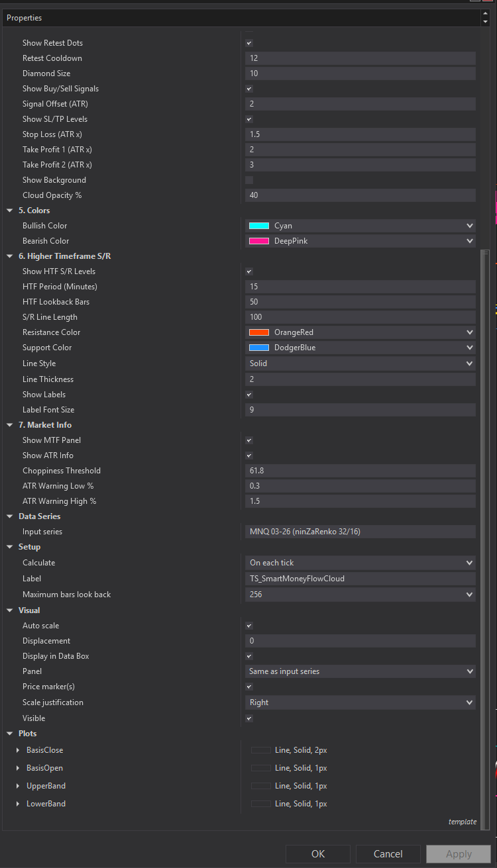Open the template link

coord(463,822)
